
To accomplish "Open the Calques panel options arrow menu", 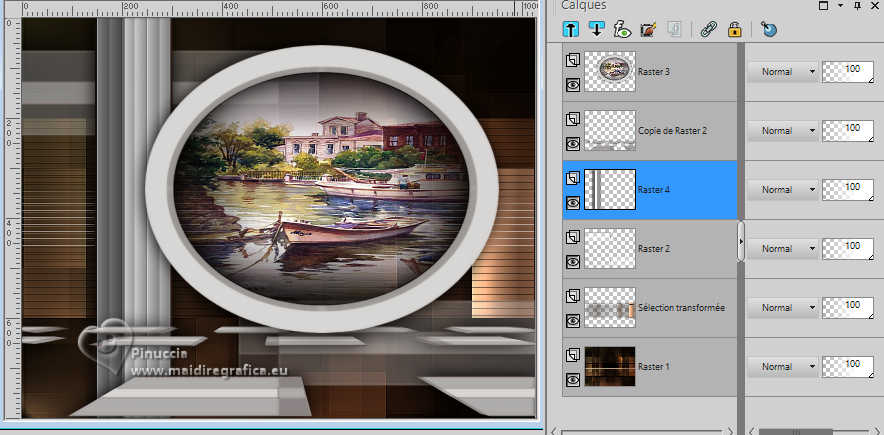I will 841,6.
